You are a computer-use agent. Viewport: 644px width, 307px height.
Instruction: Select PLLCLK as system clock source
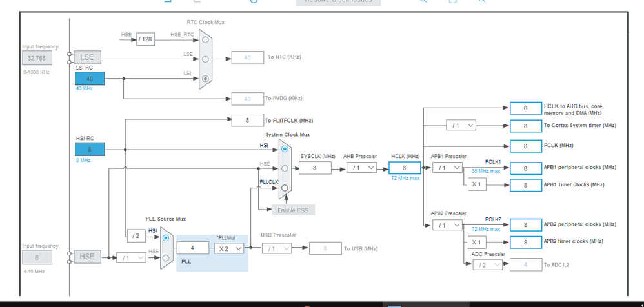tap(285, 188)
